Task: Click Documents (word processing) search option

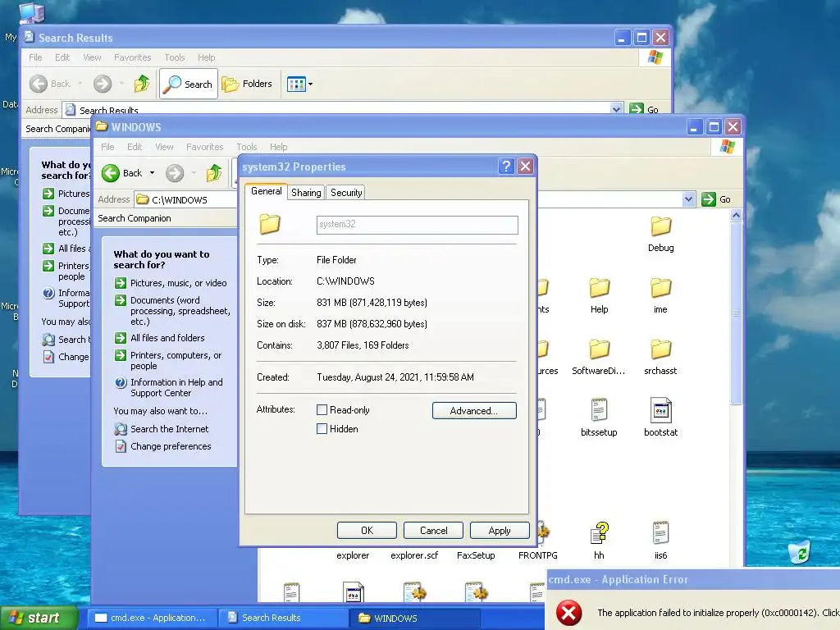Action: (x=180, y=311)
